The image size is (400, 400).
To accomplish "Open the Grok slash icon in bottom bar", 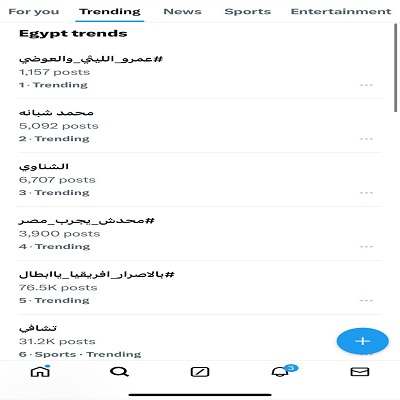I will (200, 372).
